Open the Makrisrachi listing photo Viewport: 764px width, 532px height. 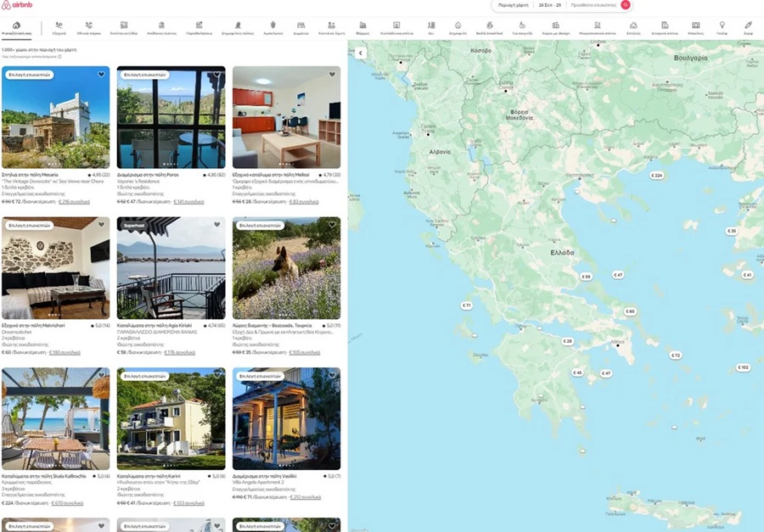click(55, 267)
